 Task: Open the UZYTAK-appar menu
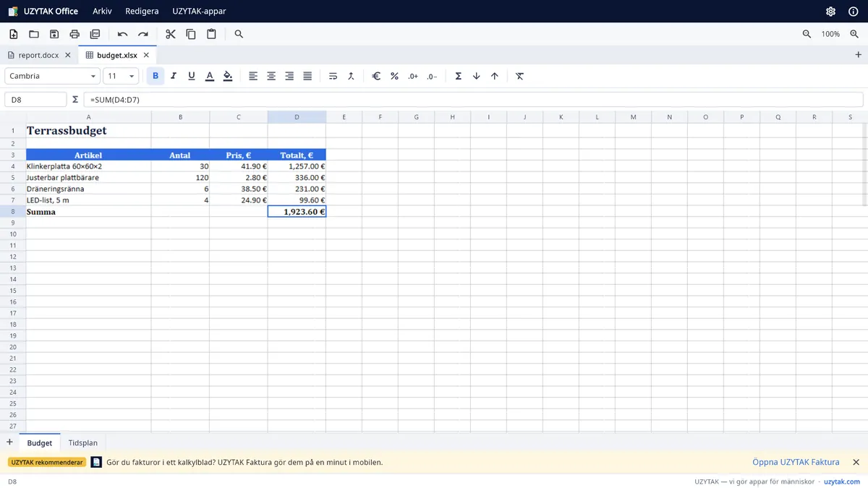point(198,12)
